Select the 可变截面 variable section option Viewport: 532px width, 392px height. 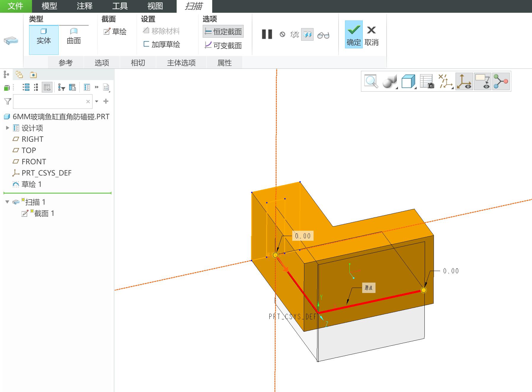pyautogui.click(x=223, y=45)
